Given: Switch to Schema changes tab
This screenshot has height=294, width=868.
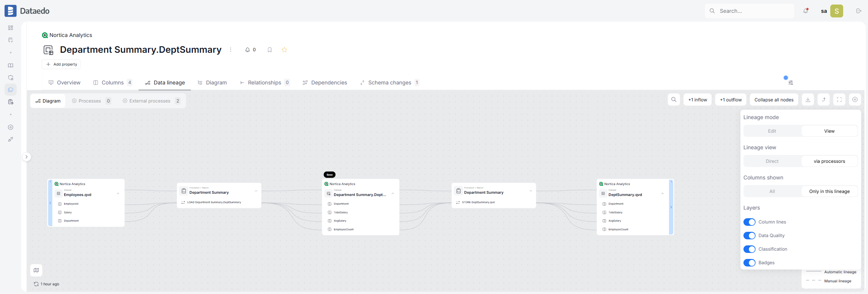Looking at the screenshot, I should point(389,83).
